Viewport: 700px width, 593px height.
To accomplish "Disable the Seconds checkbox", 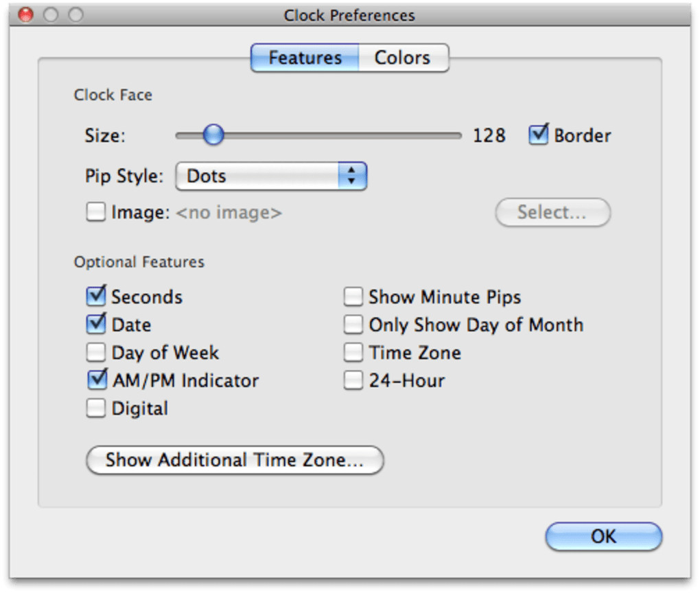I will pos(96,296).
